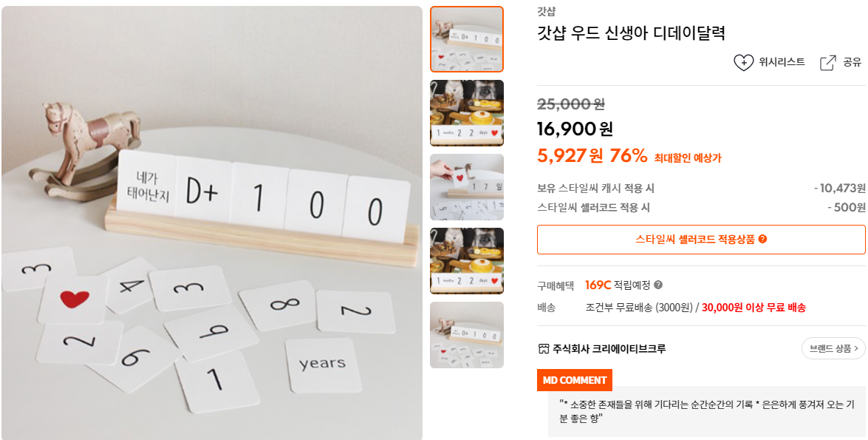This screenshot has width=868, height=440.
Task: Click the 스타일씨 셀러코드 적용상품 button
Action: point(701,240)
